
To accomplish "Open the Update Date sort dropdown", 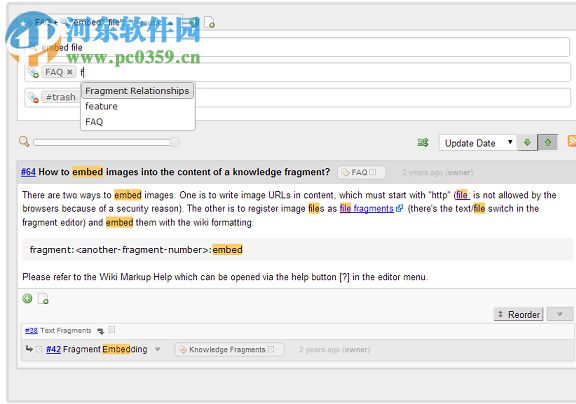I will point(478,143).
